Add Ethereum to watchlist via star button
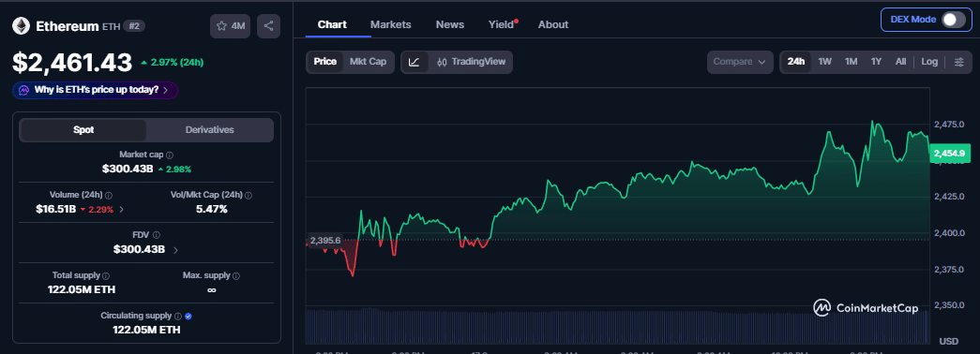This screenshot has height=354, width=980. [x=230, y=26]
